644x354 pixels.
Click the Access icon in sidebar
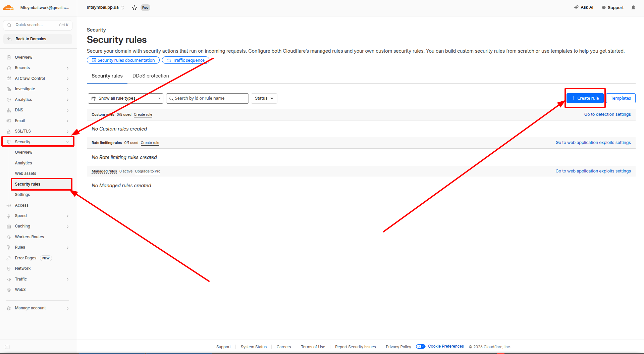(x=9, y=205)
